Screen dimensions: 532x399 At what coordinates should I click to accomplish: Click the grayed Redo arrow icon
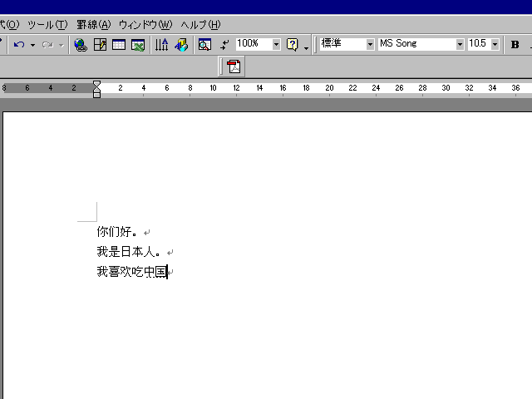pos(47,44)
